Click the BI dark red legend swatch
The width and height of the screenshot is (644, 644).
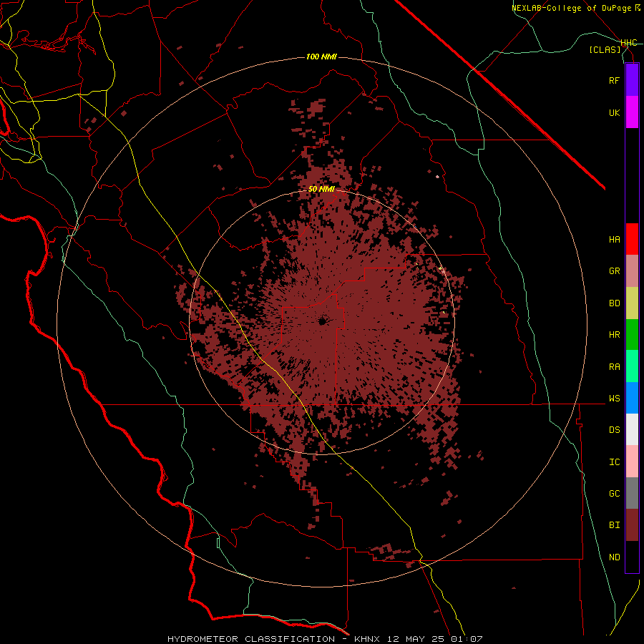632,525
